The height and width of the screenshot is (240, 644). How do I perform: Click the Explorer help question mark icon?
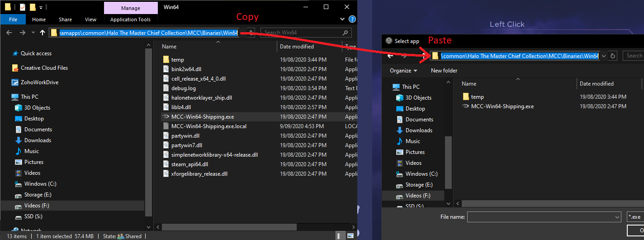click(352, 19)
